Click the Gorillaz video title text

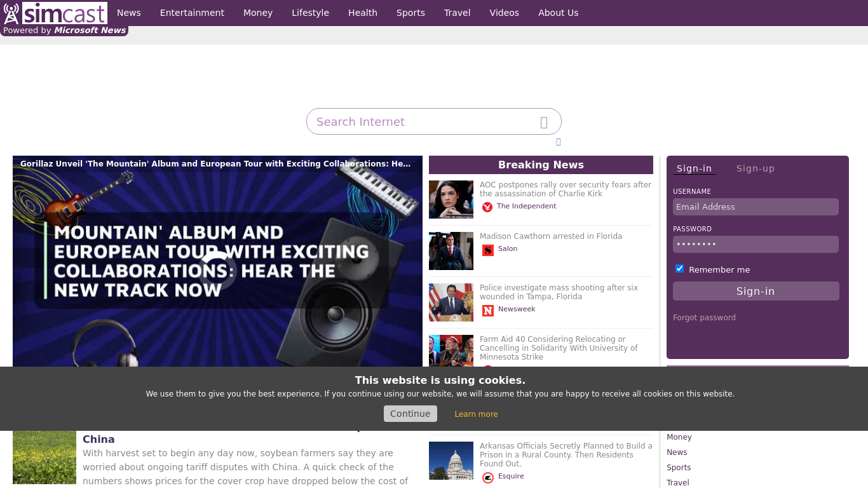[215, 164]
